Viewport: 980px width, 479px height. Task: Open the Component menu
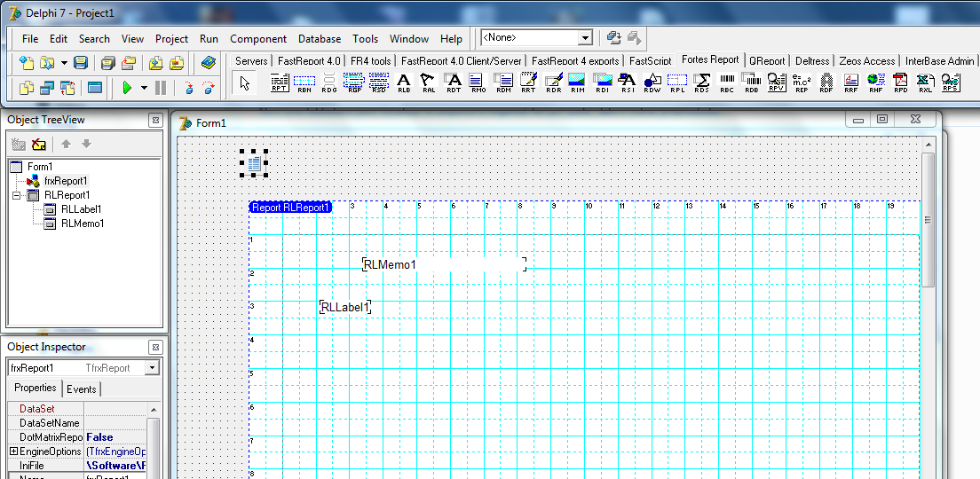[258, 39]
